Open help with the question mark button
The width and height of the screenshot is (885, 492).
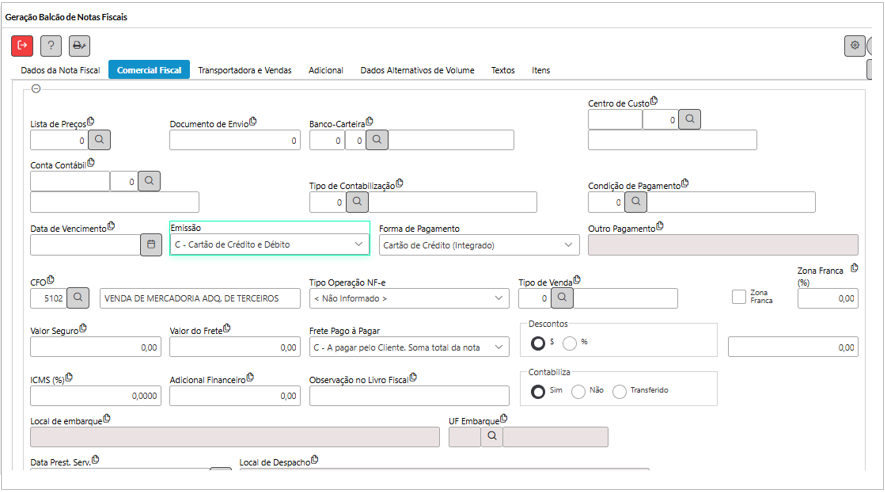51,45
